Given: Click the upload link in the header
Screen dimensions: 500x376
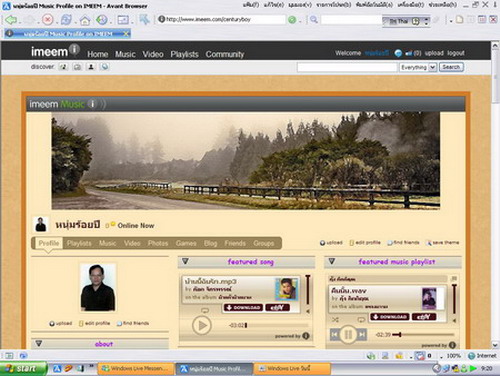Looking at the screenshot, I should [434, 53].
